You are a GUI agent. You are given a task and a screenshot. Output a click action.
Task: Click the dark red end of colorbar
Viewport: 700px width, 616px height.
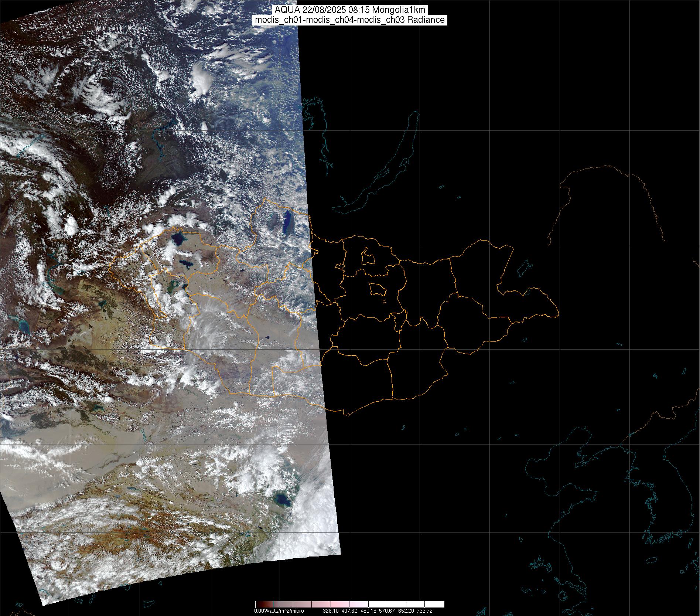coord(257,605)
